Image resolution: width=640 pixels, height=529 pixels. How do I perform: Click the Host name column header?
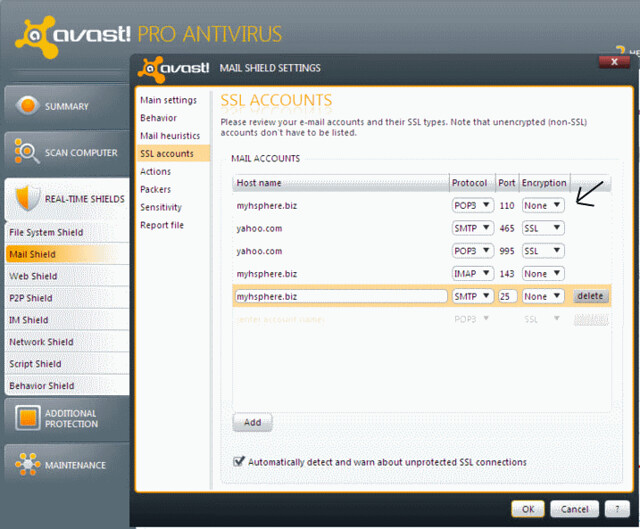pyautogui.click(x=341, y=183)
